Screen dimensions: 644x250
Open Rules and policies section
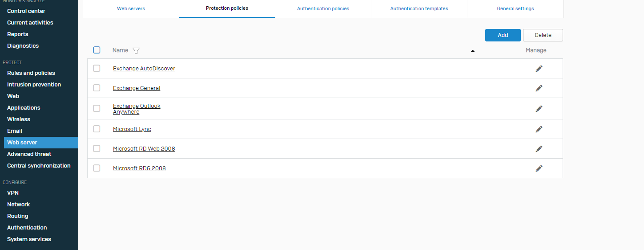pos(31,73)
